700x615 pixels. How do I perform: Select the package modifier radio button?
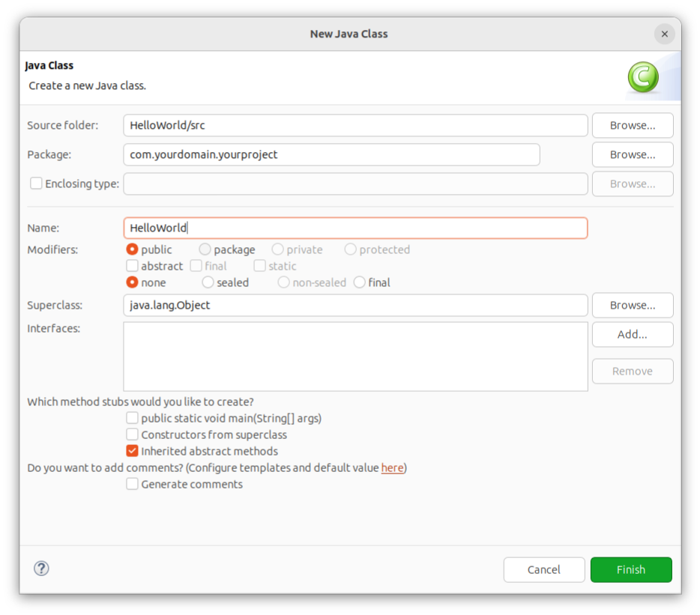point(205,249)
